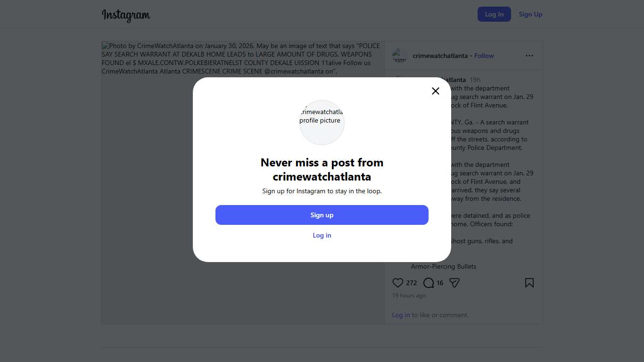Share the post using the paper plane icon
Screen dimensions: 644x362
[454, 283]
